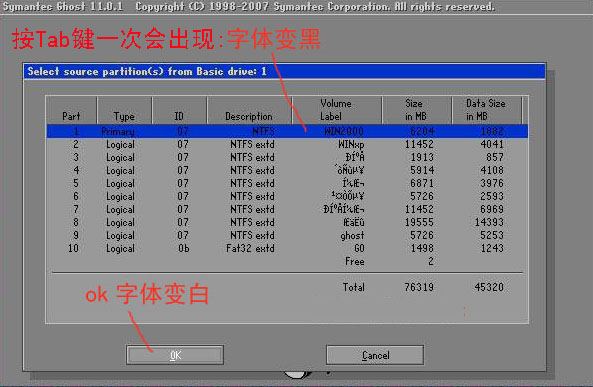The image size is (593, 387).
Task: Select partition 4 with size 5914
Action: [287, 170]
